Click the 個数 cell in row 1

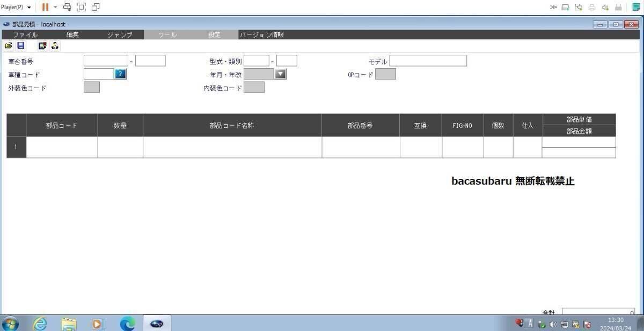point(499,147)
